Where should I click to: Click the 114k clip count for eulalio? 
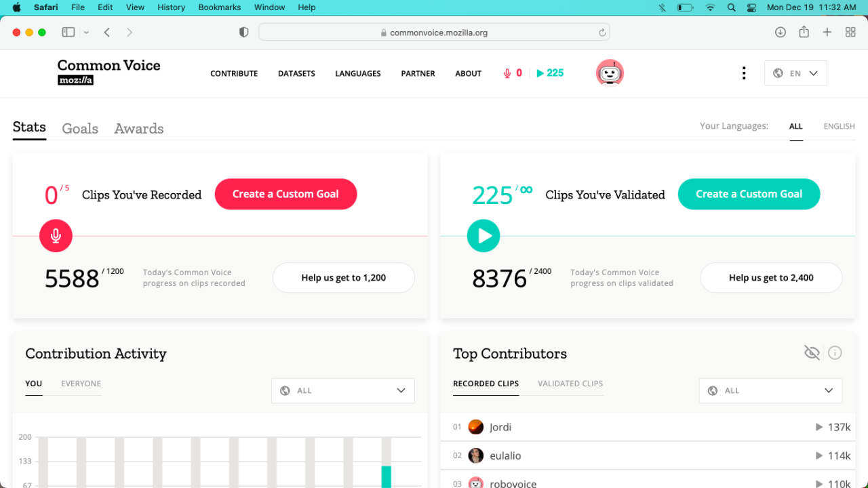[839, 455]
